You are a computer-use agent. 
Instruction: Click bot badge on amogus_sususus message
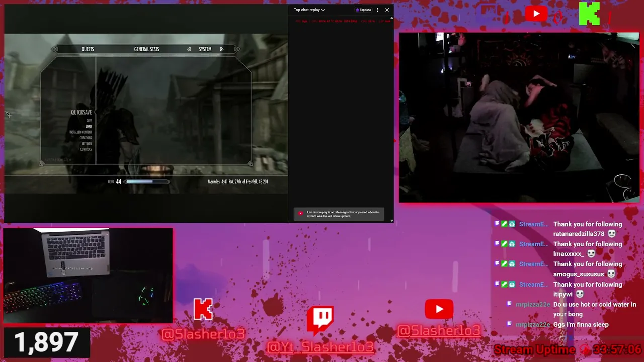point(512,264)
